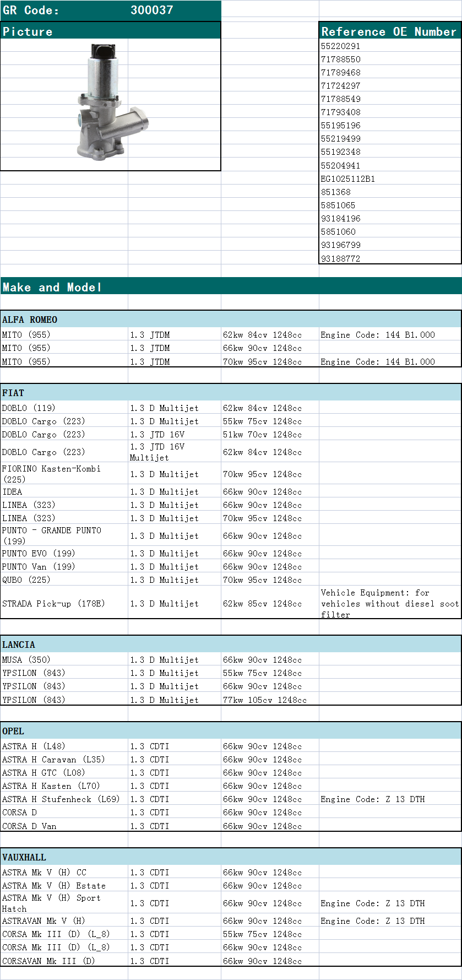Select the 'GR Code:' label cell
This screenshot has height=980, width=462.
point(64,10)
